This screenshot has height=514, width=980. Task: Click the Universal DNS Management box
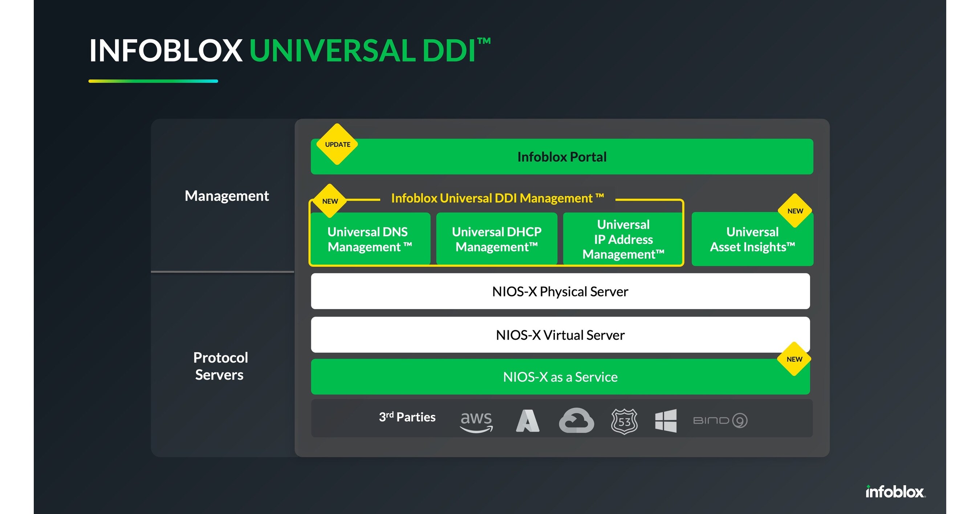[370, 239]
